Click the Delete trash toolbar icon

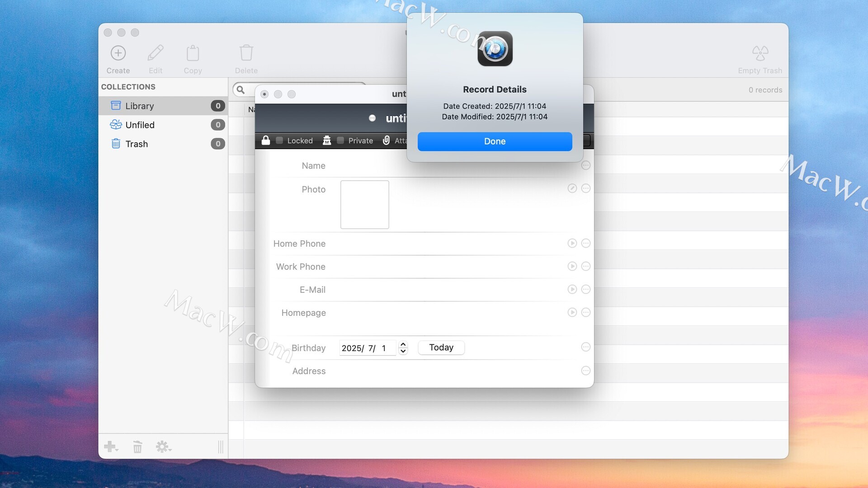pos(246,53)
